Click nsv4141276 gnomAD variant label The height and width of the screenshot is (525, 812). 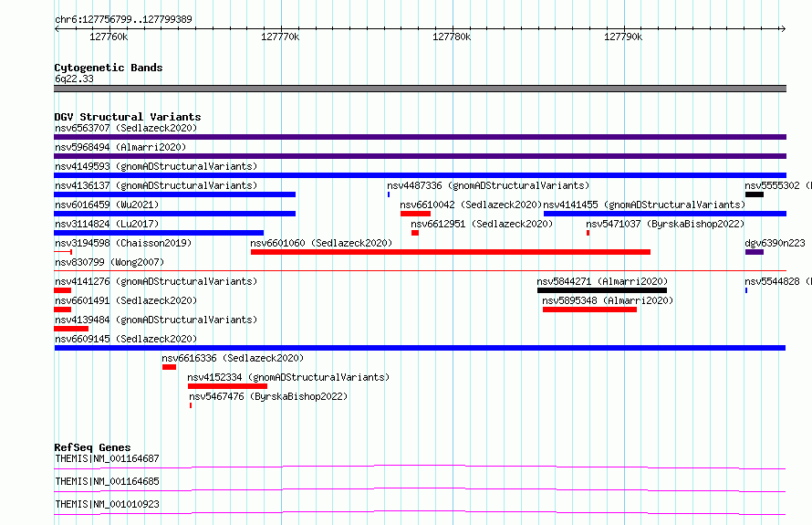click(x=156, y=281)
